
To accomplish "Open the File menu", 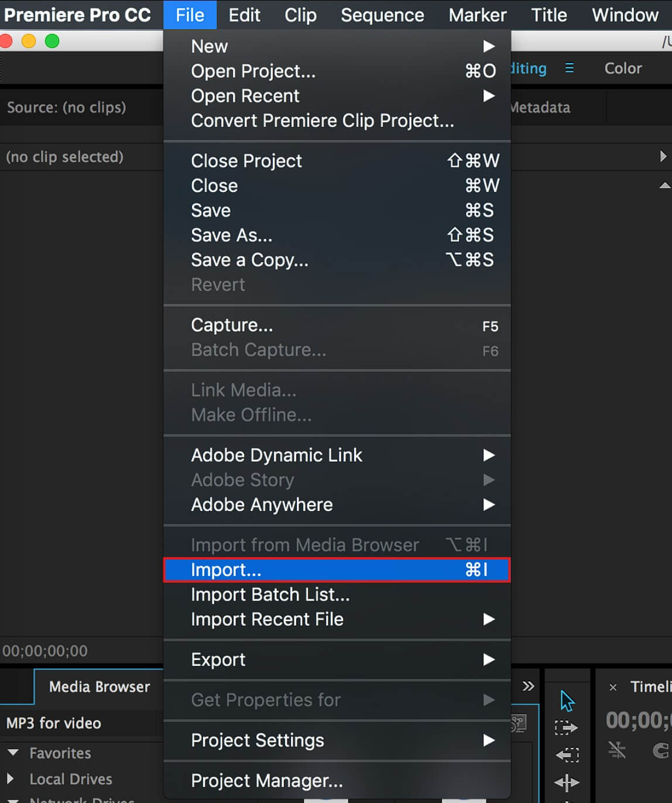I will point(190,15).
